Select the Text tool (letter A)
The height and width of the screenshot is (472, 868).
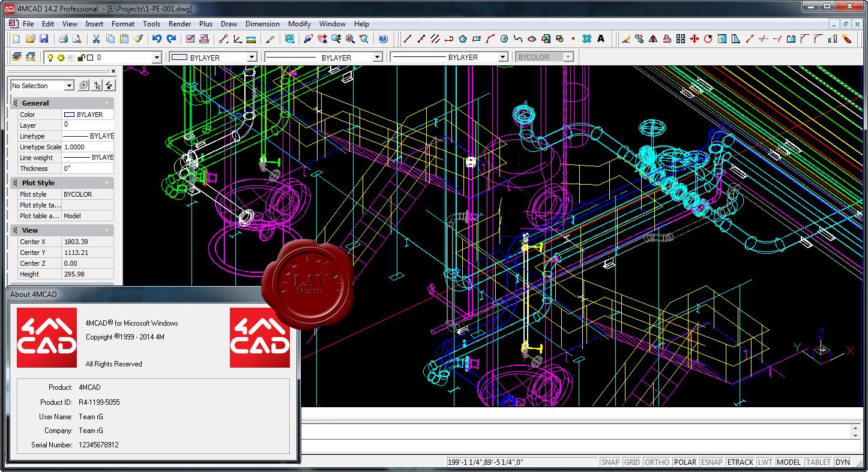pos(601,39)
